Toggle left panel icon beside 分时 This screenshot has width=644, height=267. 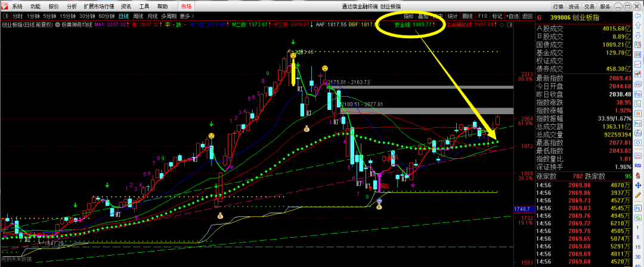click(x=6, y=16)
